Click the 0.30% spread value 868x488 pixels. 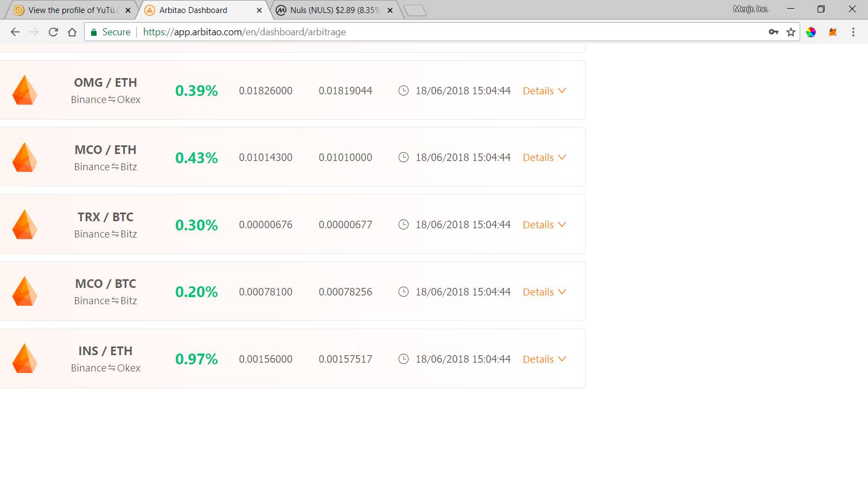196,225
